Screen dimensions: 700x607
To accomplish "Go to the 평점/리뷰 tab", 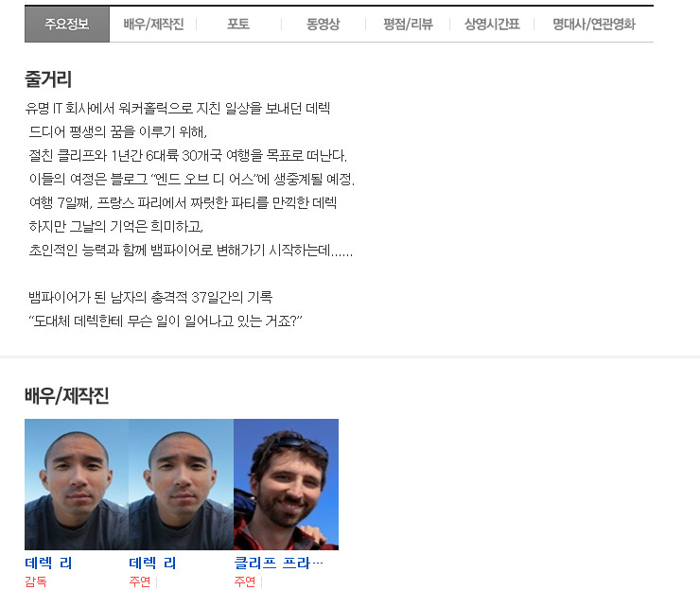I will [x=408, y=24].
